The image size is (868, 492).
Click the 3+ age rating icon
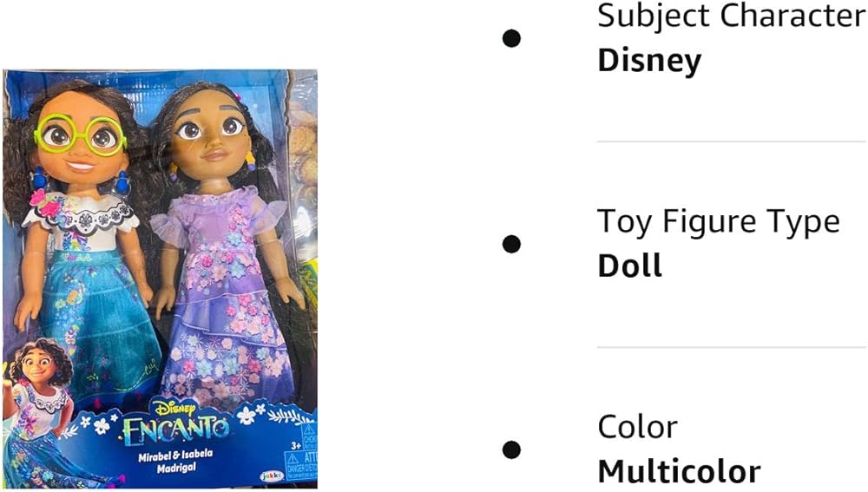tap(296, 445)
